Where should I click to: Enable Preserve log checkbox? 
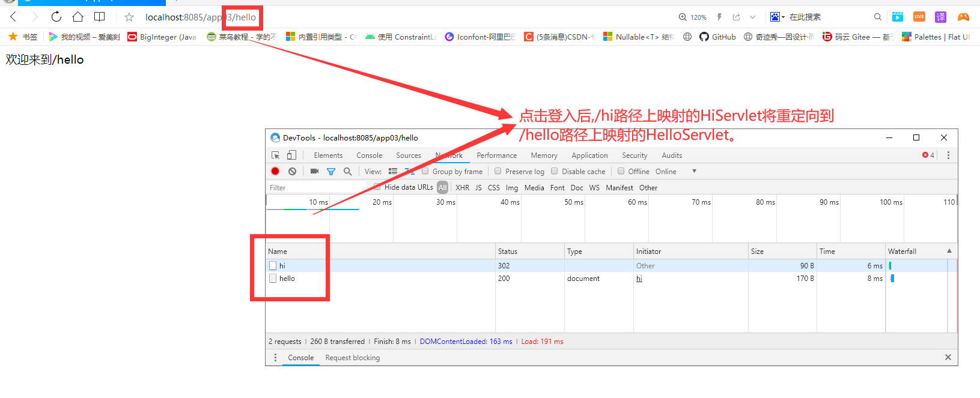coord(498,171)
